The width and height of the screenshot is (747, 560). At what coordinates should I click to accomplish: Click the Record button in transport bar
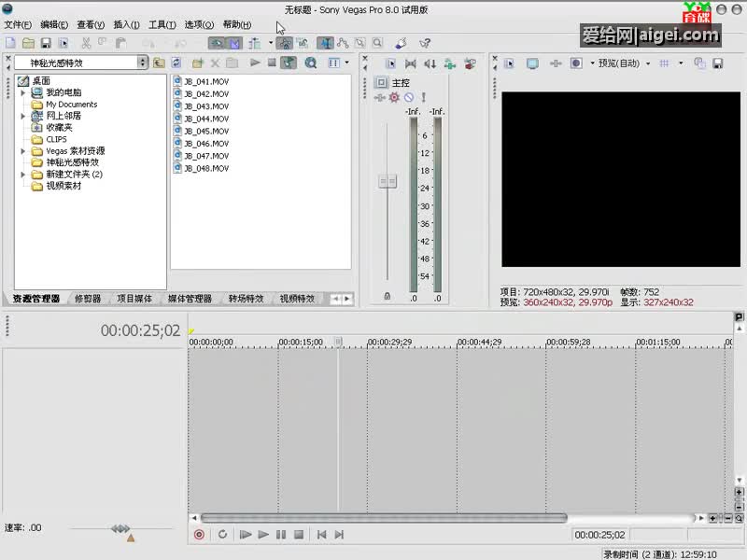199,535
